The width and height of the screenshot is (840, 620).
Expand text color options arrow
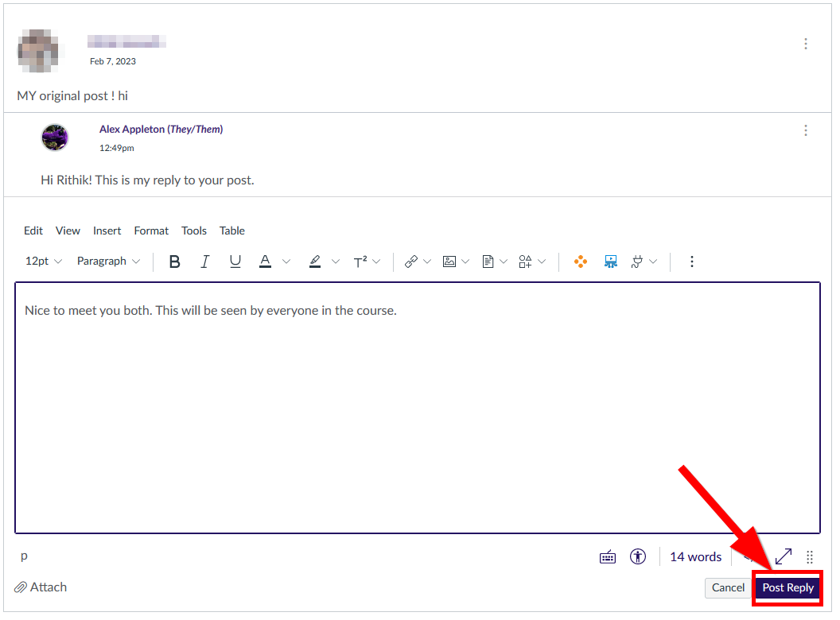(x=286, y=262)
